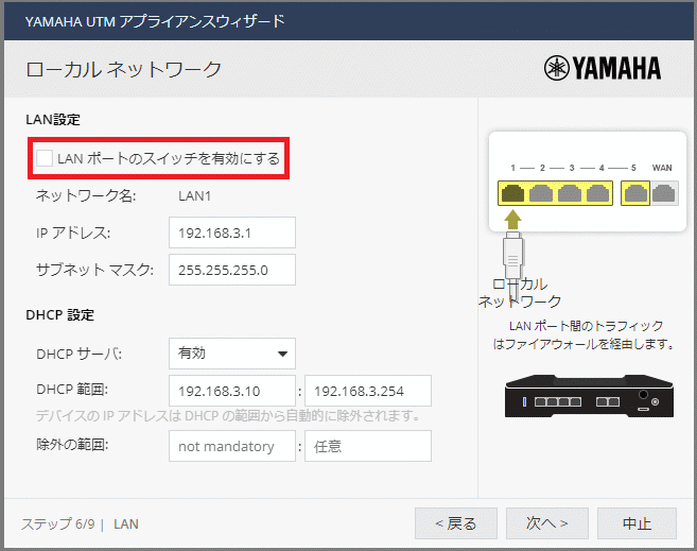This screenshot has width=697, height=551.
Task: Click the YAMAHA logo
Action: pos(602,68)
